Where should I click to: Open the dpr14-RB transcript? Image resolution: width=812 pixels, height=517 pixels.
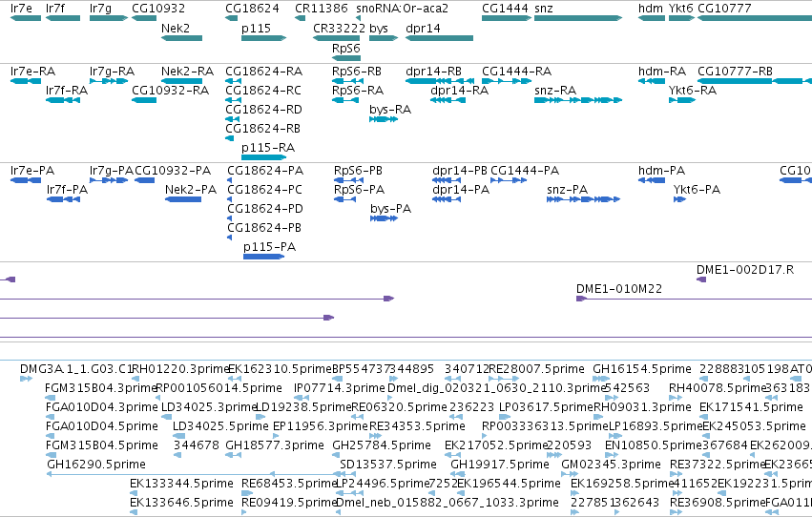pyautogui.click(x=440, y=81)
